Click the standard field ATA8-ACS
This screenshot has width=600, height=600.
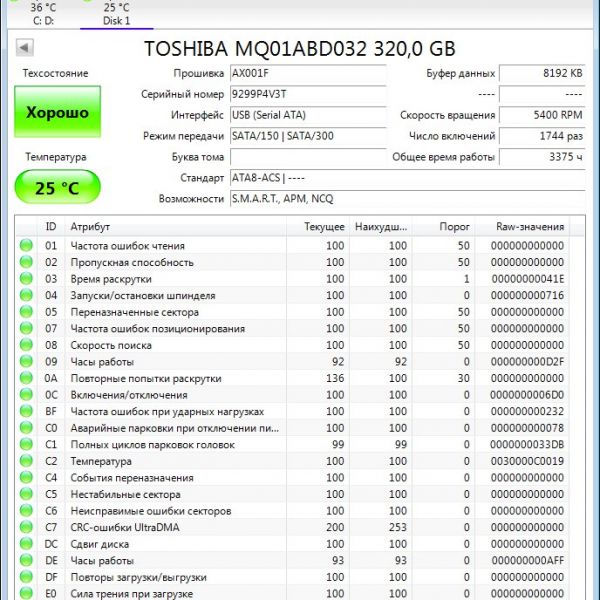coord(408,178)
